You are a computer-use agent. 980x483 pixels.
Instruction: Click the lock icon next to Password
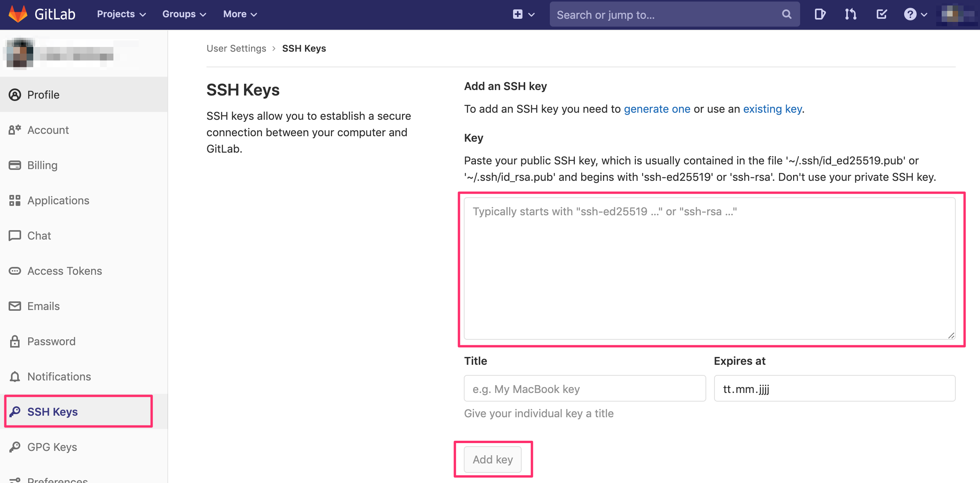tap(15, 341)
